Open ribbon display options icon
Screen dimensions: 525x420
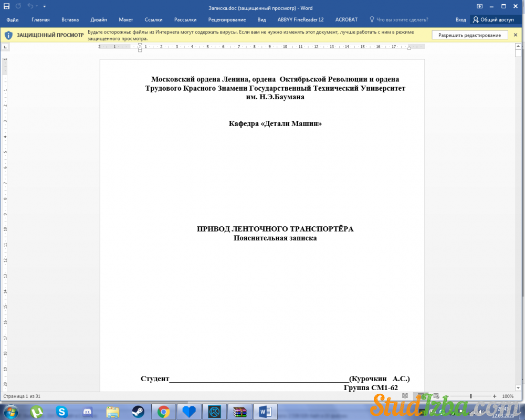click(479, 6)
